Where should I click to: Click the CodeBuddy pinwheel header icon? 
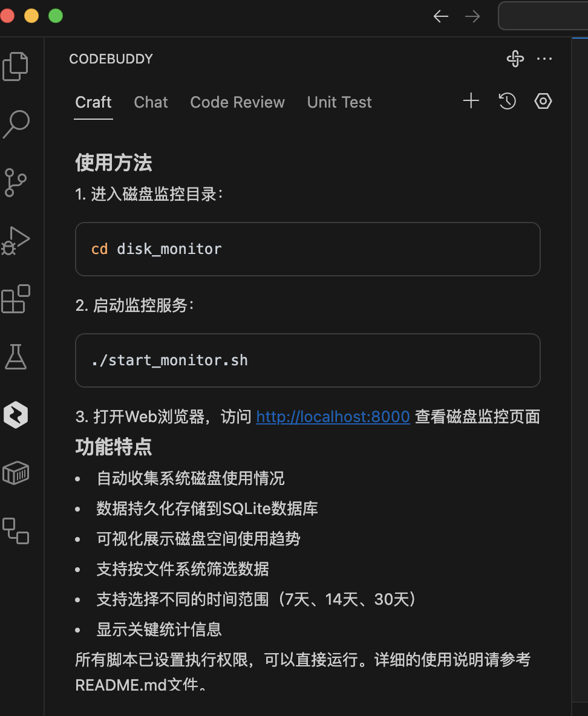tap(515, 59)
